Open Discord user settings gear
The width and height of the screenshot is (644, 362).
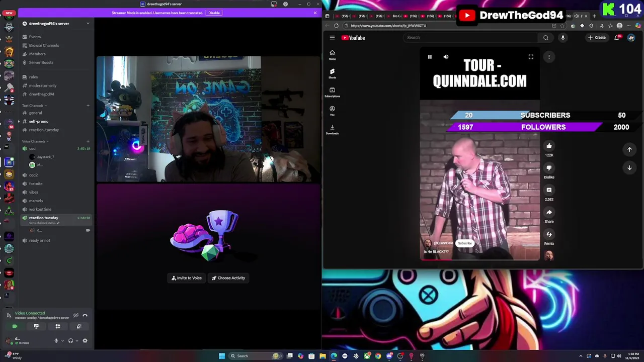point(85,341)
